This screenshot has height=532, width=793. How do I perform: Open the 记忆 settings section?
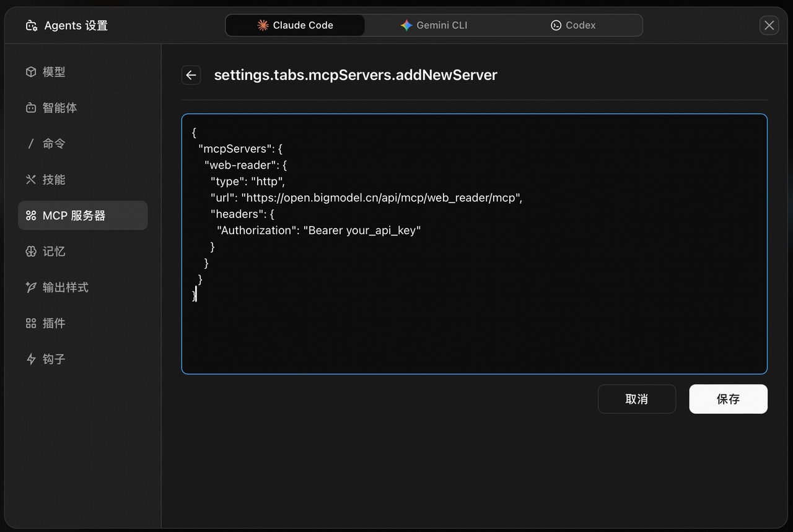click(x=54, y=251)
